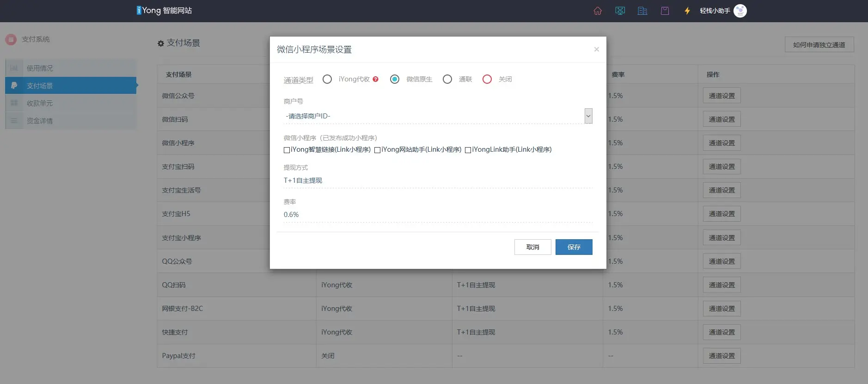Screen dimensions: 868x384
Task: Click 如何申请独立通道 button
Action: [819, 45]
